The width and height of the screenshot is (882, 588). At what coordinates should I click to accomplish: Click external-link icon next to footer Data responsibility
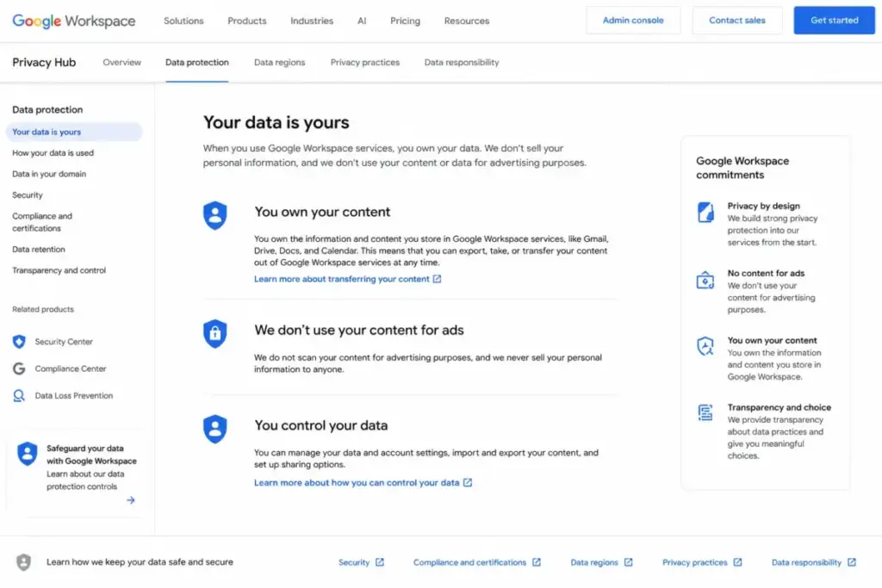(852, 562)
